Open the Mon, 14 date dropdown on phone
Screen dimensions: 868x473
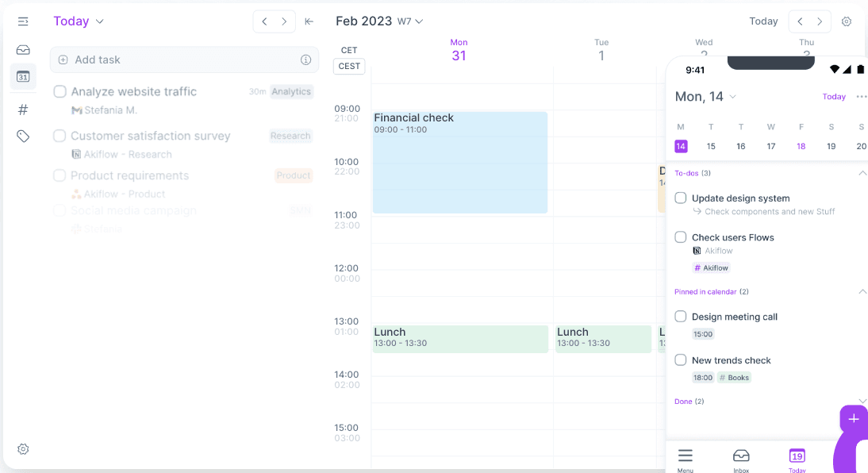pos(706,96)
